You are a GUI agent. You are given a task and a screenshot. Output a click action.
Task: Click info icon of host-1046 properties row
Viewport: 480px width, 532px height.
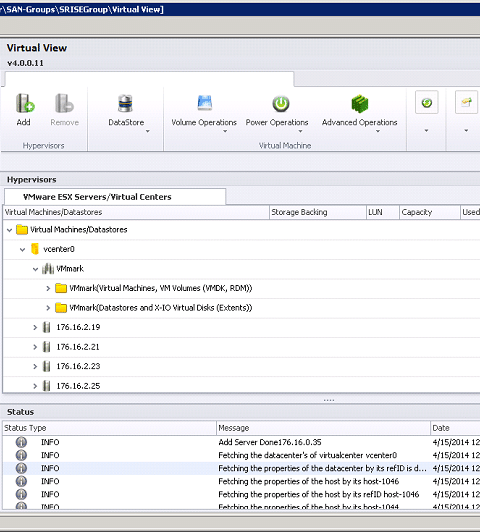21,481
